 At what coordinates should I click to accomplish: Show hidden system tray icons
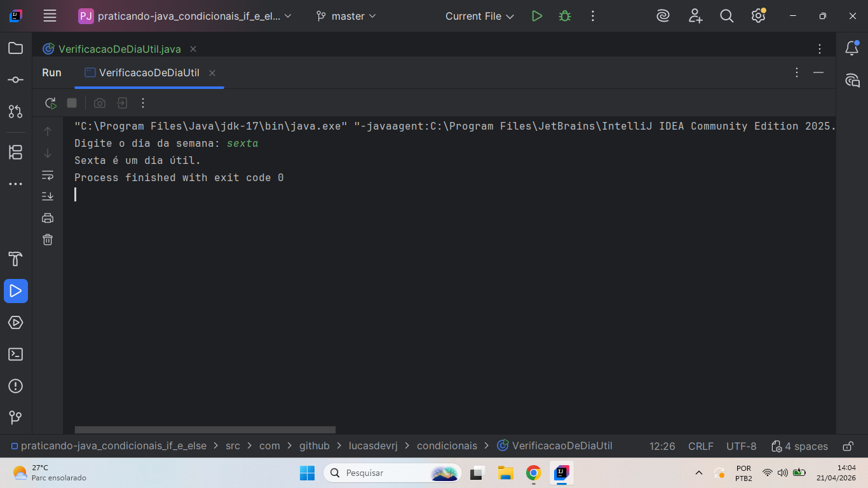[x=699, y=473]
